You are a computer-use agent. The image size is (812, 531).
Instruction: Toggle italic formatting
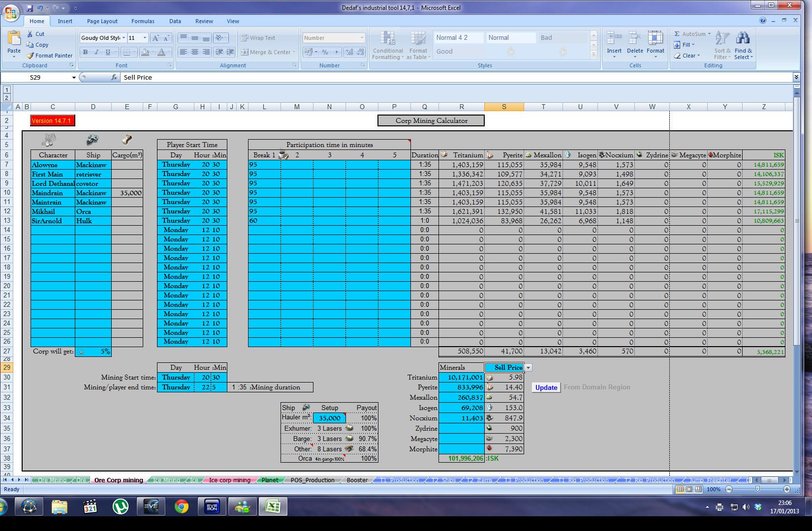[96, 52]
